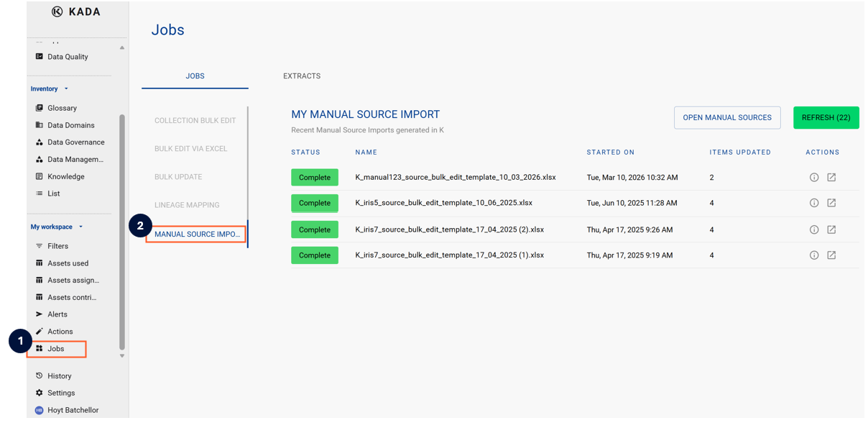Open external link icon for K_iris5 import
The image size is (868, 423).
831,203
